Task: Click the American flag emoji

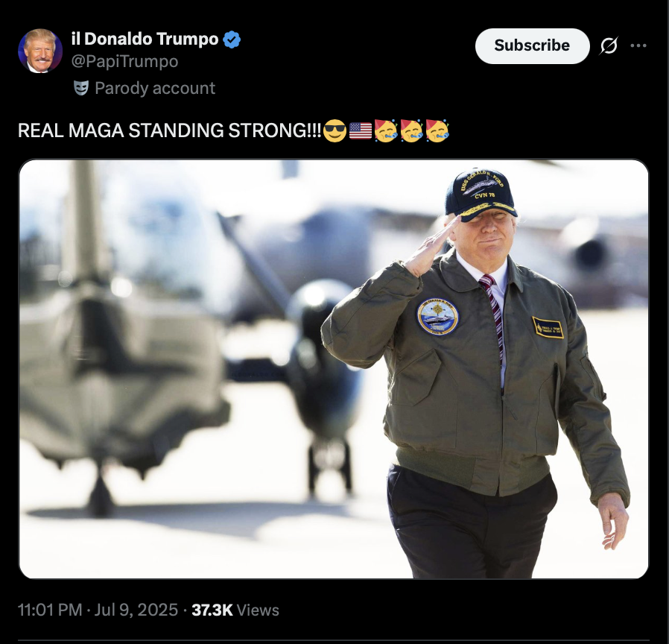Action: [x=361, y=130]
